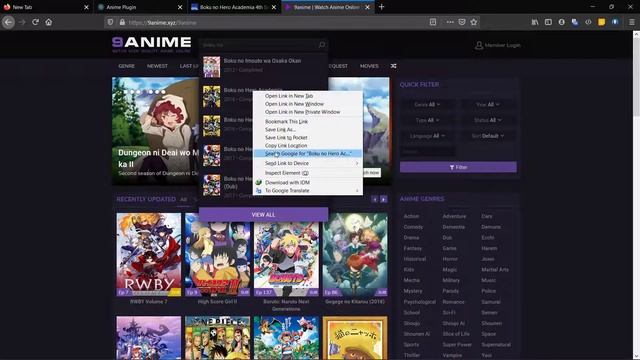Click the search magnifier icon in the 9anime box
The height and width of the screenshot is (360, 640).
point(322,45)
